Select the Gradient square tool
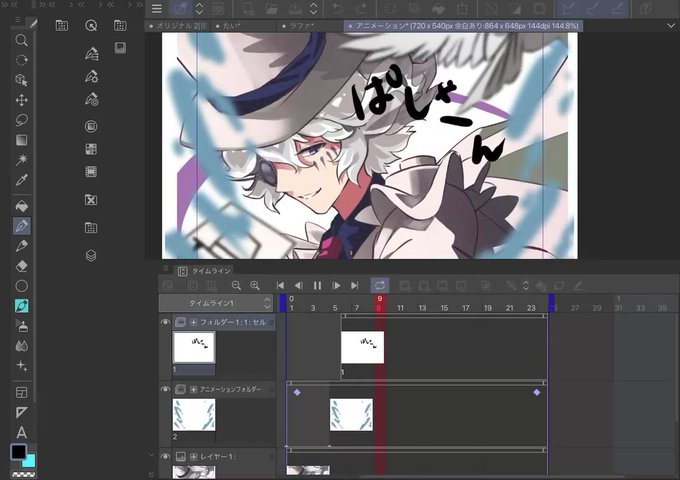This screenshot has height=480, width=680. tap(21, 140)
